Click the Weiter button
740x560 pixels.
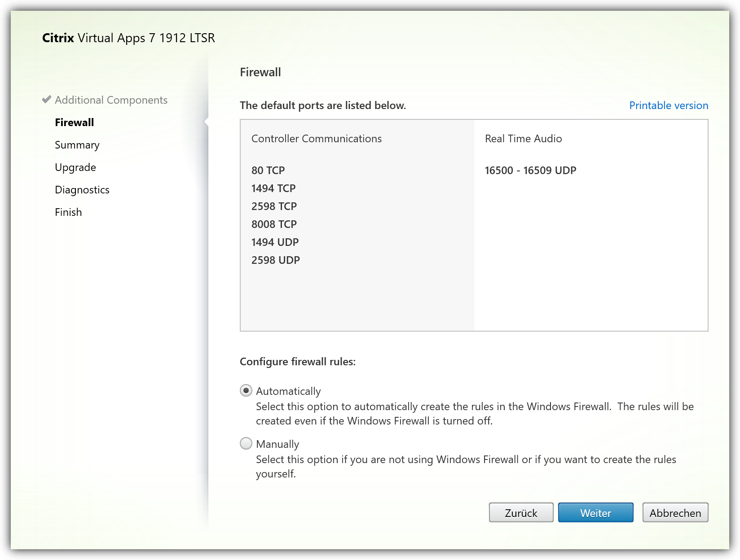click(595, 513)
